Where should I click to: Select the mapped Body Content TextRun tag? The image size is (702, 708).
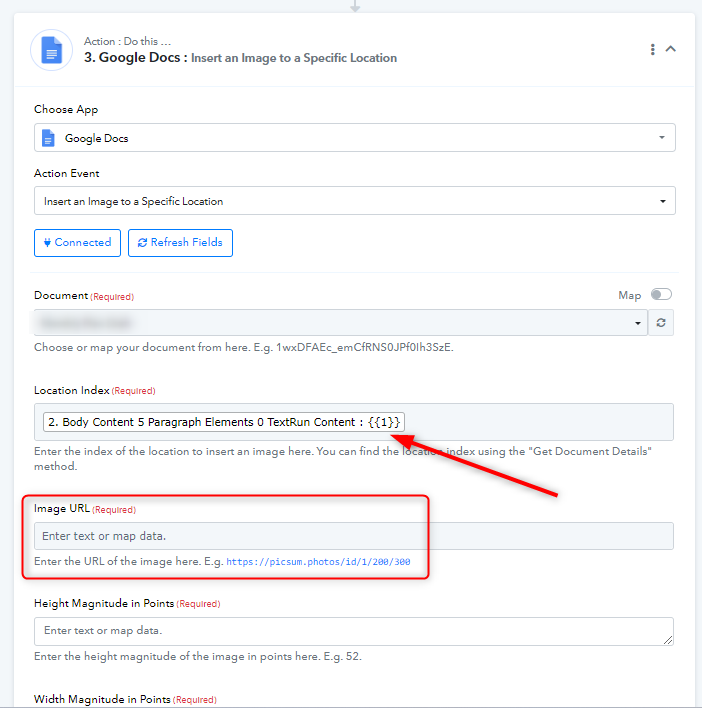click(x=224, y=422)
